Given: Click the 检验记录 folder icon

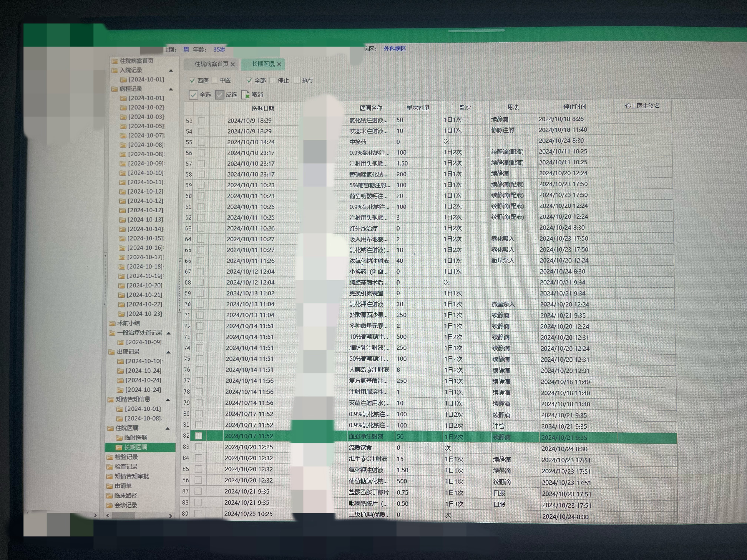Looking at the screenshot, I should click(110, 457).
